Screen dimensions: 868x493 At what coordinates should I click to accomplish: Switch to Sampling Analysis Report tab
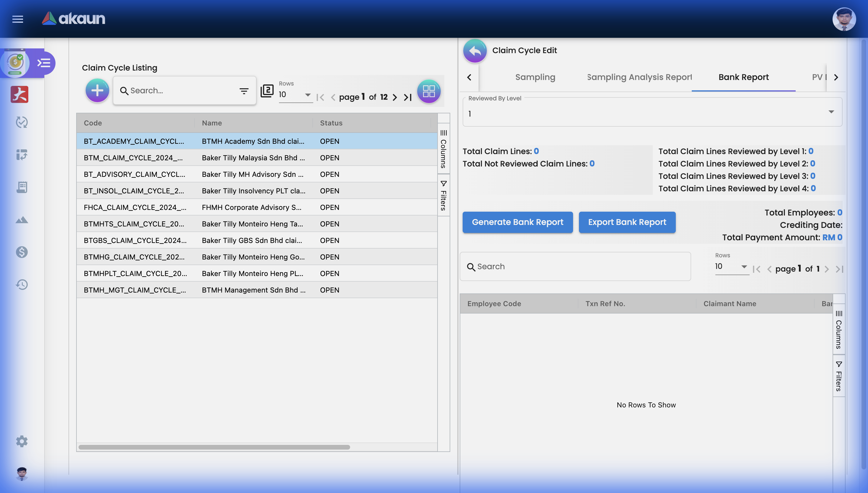click(x=639, y=77)
